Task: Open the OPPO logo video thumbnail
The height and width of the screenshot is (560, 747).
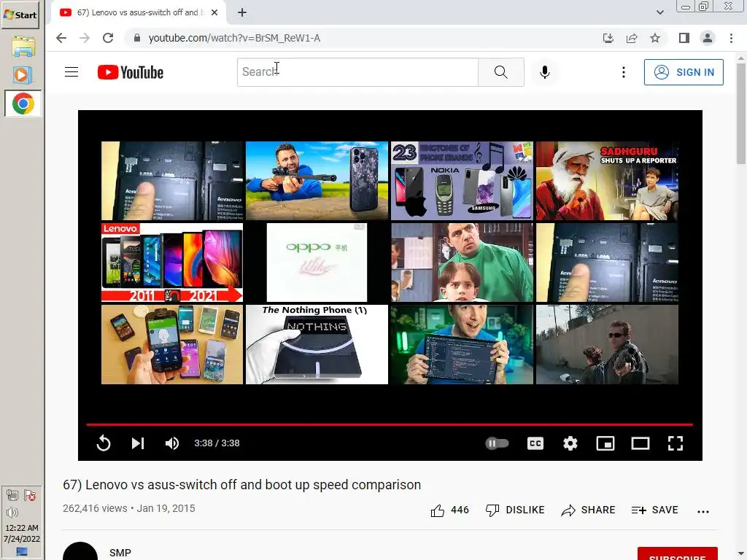Action: 317,262
